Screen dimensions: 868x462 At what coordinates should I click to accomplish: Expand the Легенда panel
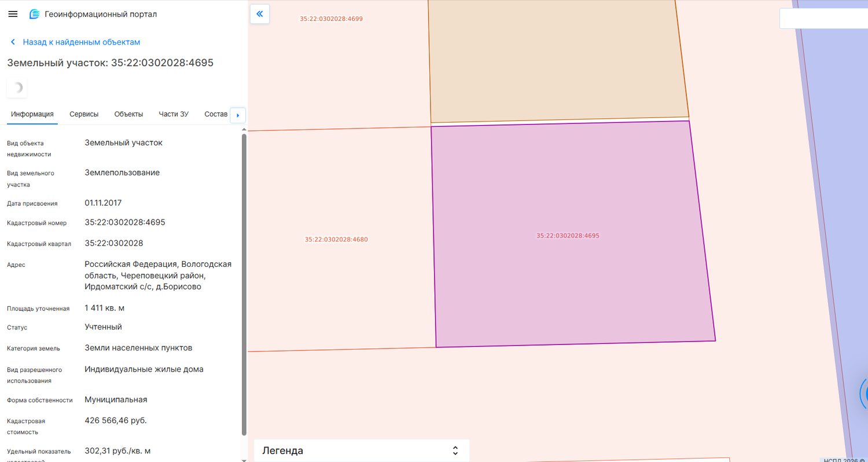pos(362,450)
